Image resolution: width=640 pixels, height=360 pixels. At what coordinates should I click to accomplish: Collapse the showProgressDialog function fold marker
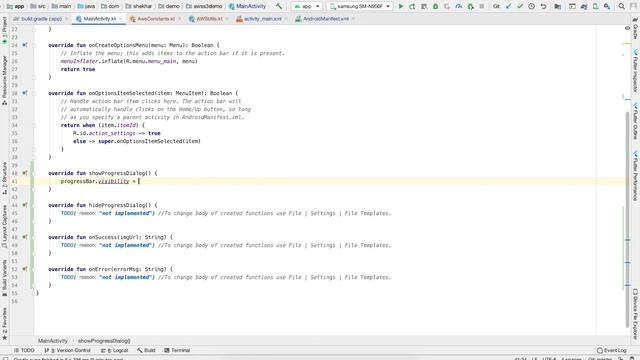(34, 173)
